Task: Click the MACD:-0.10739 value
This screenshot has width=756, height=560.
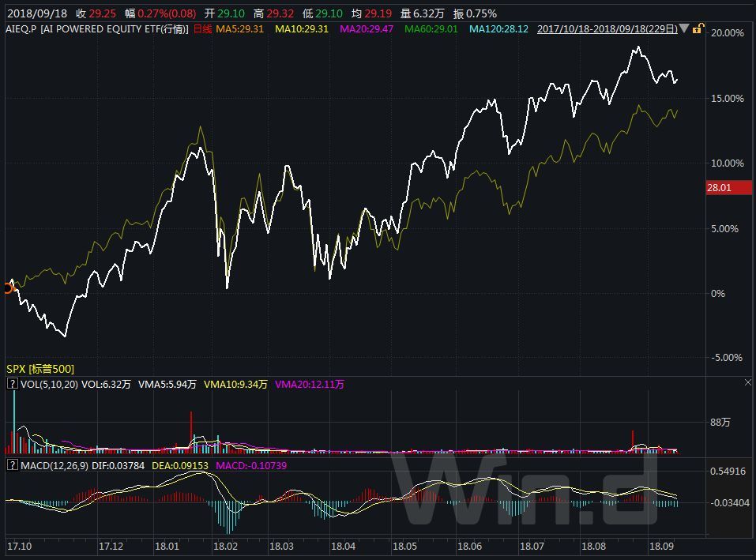Action: (x=251, y=465)
